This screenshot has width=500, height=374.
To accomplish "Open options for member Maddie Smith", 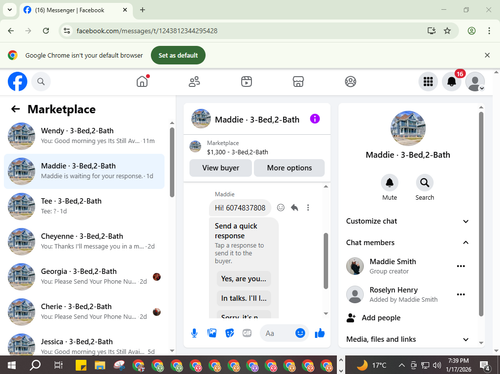I will pos(461,266).
